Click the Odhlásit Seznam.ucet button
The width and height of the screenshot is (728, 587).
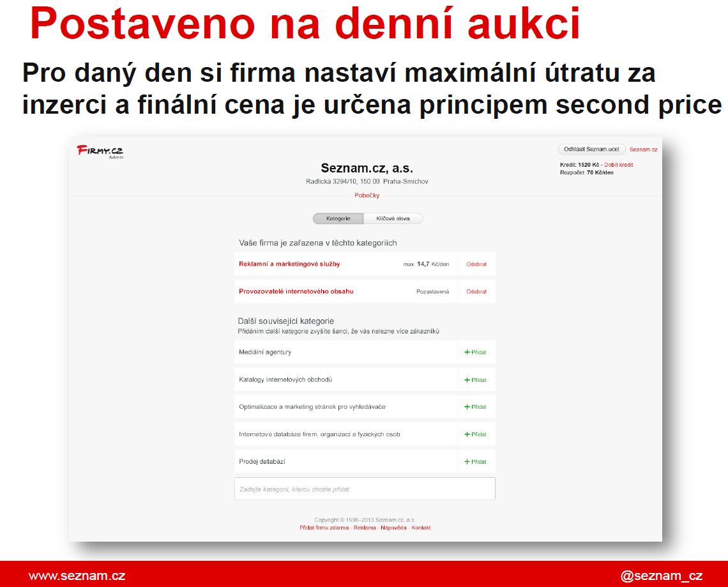click(591, 149)
